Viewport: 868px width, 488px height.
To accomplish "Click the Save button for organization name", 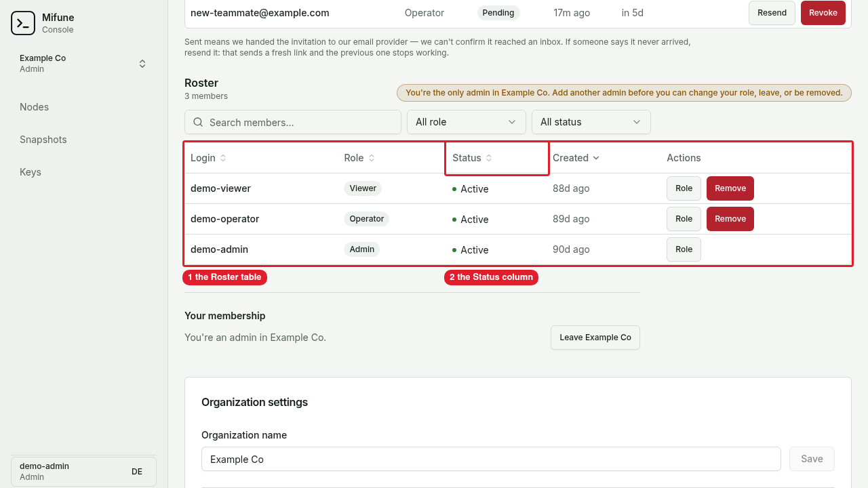I will pyautogui.click(x=812, y=459).
